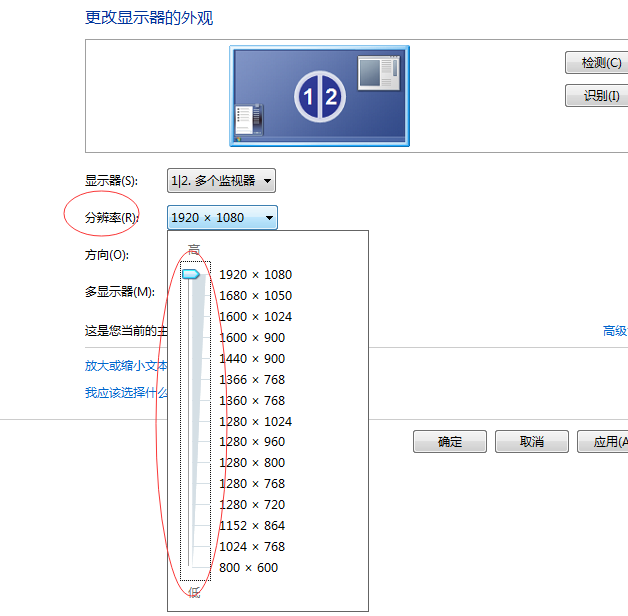Open the 显示器 display selection dropdown
628x616 pixels.
pyautogui.click(x=221, y=181)
